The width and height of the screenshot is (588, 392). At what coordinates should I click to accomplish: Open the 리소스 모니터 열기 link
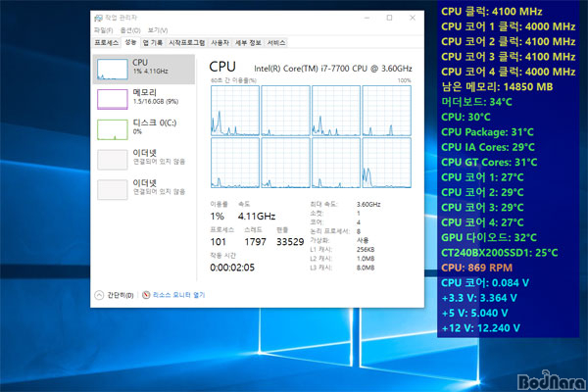pyautogui.click(x=179, y=295)
